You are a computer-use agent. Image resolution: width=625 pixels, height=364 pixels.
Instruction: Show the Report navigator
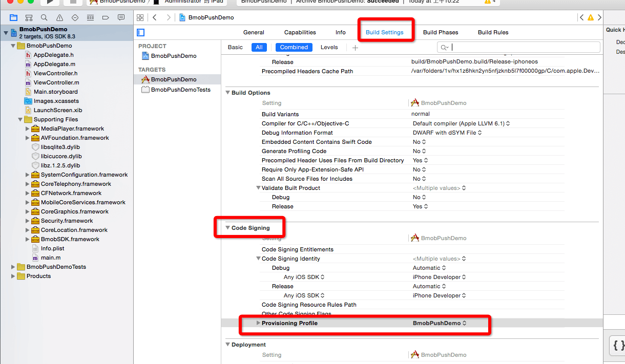pyautogui.click(x=121, y=17)
